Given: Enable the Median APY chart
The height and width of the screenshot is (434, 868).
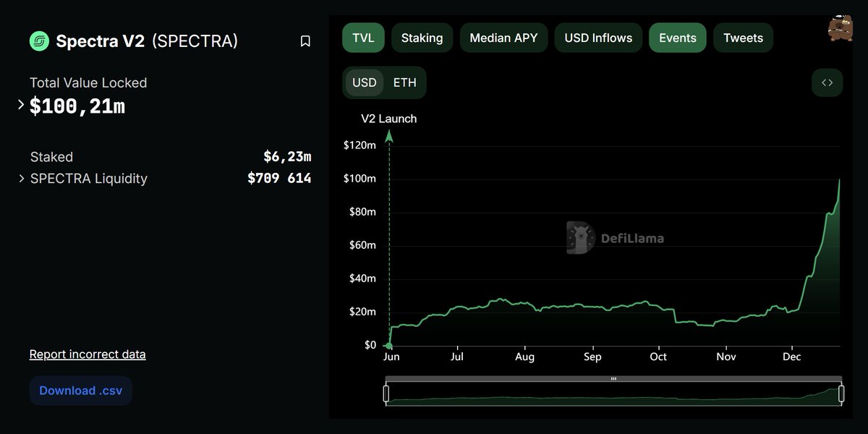Looking at the screenshot, I should tap(504, 38).
